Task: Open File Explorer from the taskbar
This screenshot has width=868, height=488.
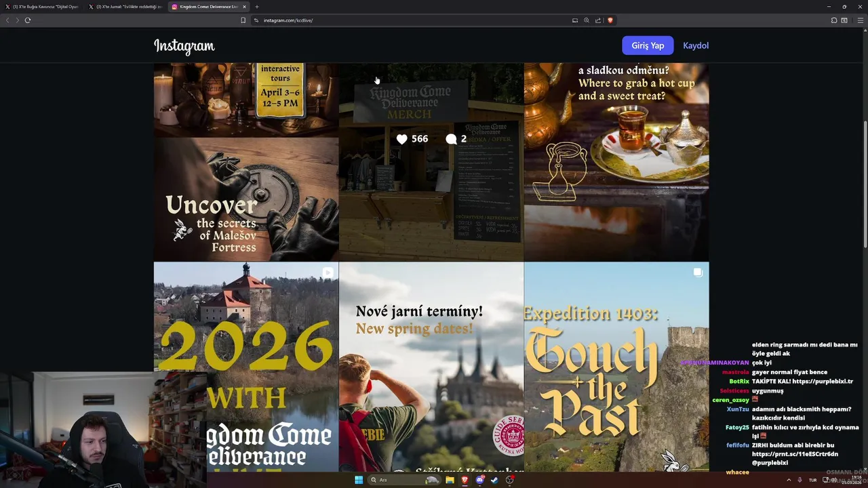Action: 450,480
